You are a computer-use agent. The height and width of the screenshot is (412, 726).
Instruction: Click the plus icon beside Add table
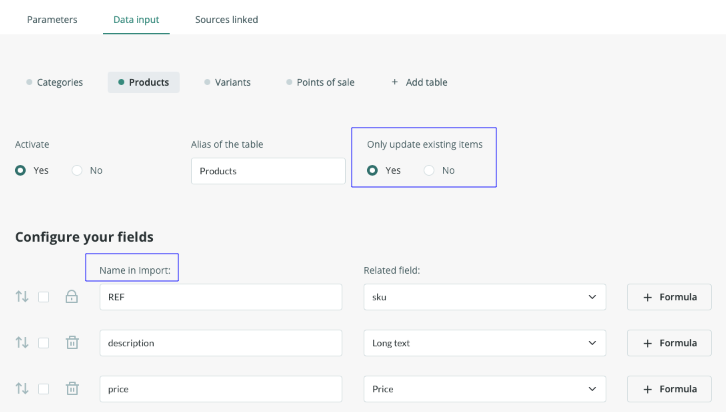point(394,82)
